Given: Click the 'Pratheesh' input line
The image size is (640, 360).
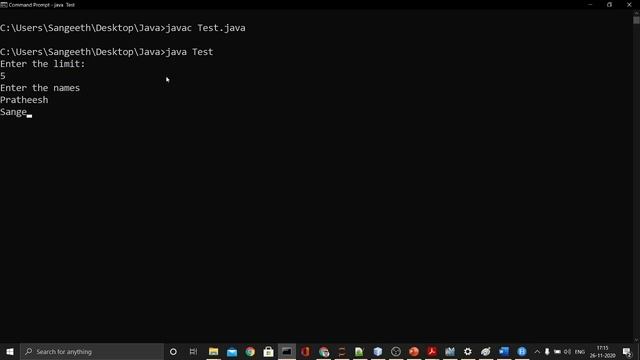Looking at the screenshot, I should (24, 100).
